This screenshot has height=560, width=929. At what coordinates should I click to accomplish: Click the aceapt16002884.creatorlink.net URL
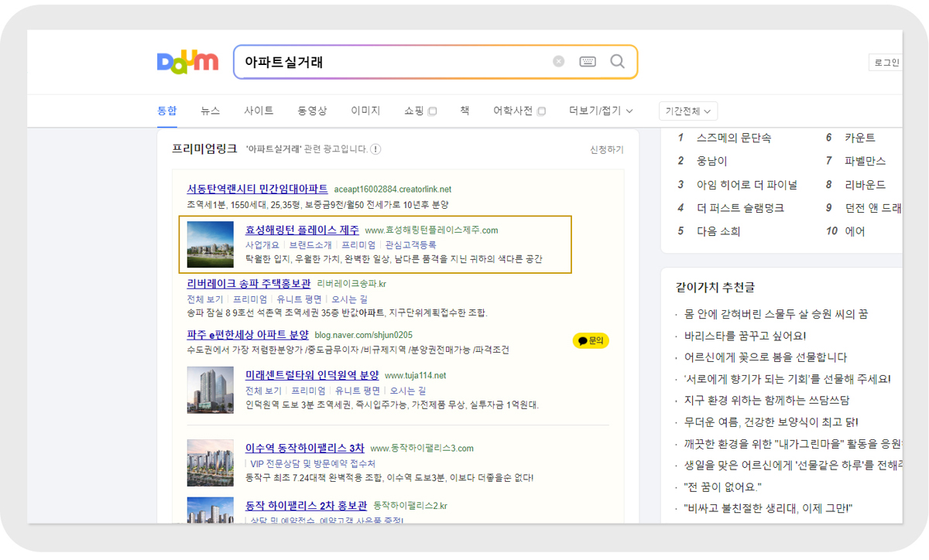[393, 190]
